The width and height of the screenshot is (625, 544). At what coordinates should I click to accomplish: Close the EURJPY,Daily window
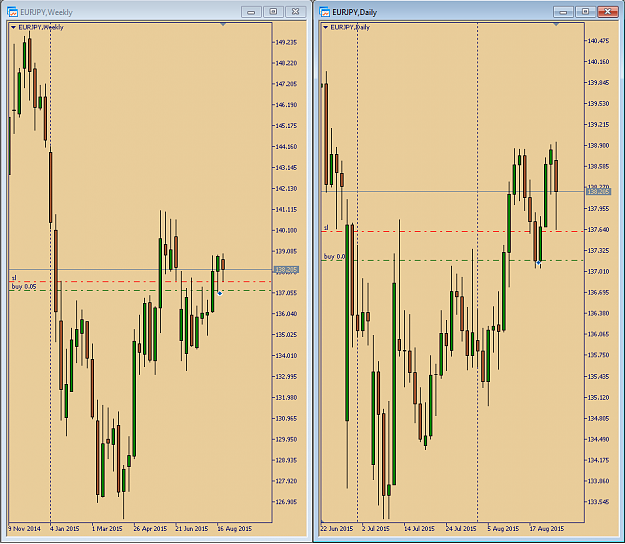tap(607, 12)
